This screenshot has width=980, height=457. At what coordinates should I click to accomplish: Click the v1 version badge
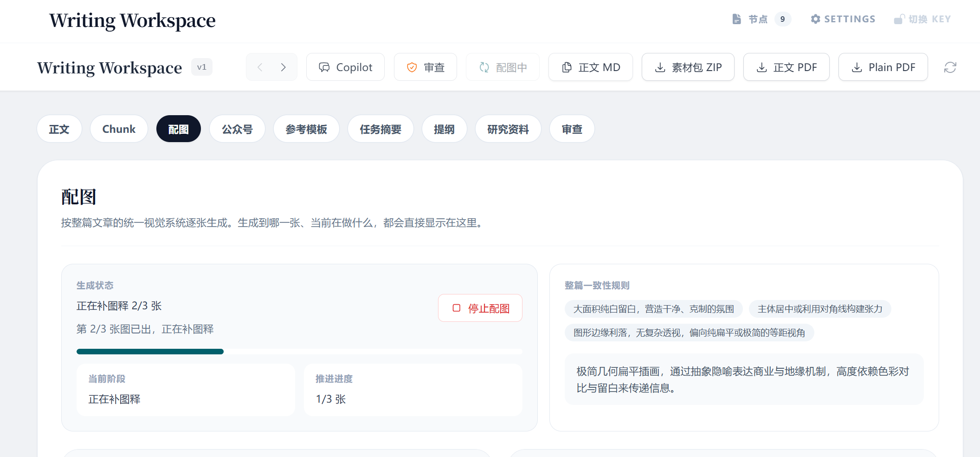pos(201,67)
